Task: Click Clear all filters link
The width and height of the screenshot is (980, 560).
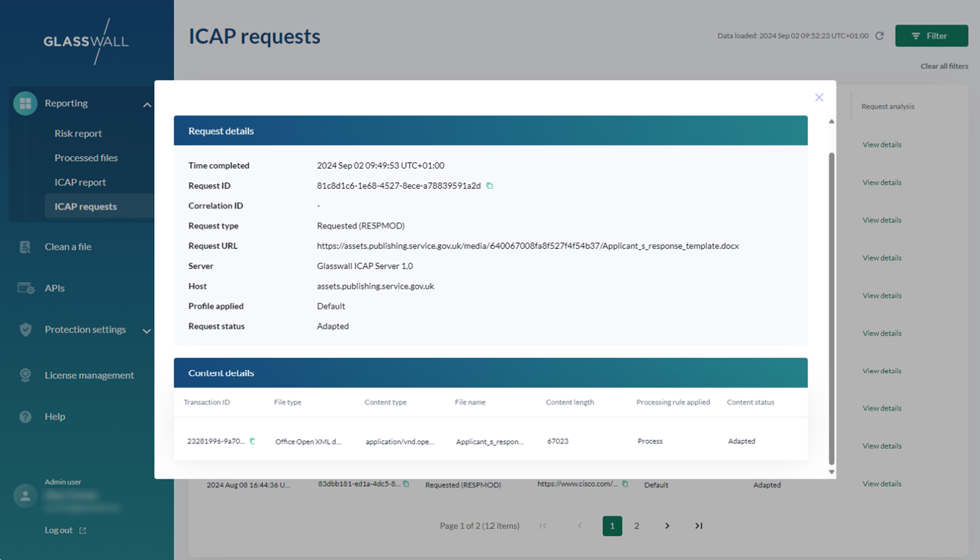Action: point(944,66)
